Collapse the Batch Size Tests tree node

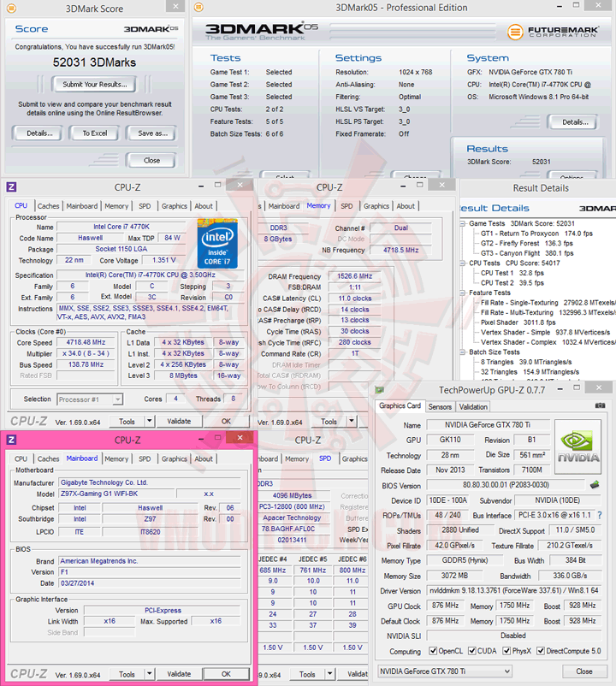463,352
